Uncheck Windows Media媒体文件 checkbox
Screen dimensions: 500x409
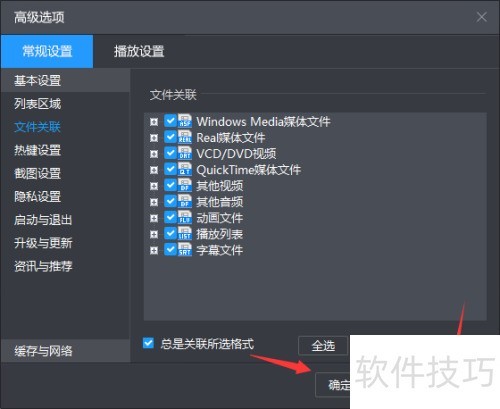pos(170,121)
